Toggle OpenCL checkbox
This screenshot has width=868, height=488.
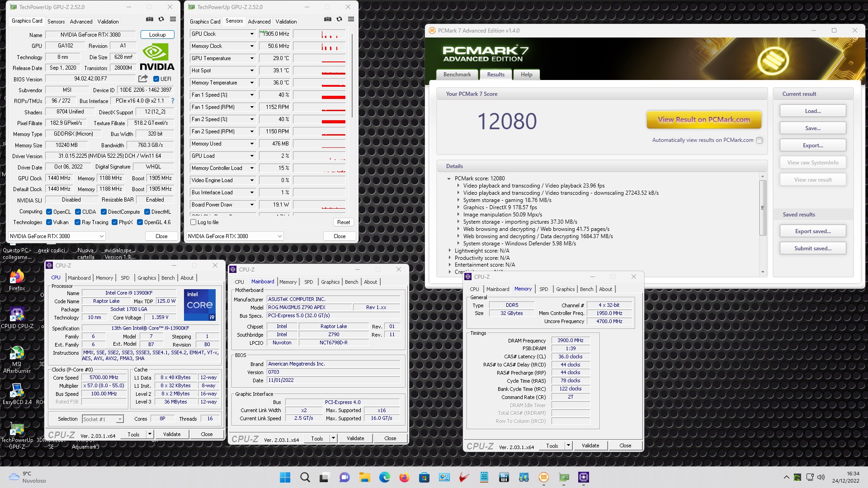pos(49,211)
